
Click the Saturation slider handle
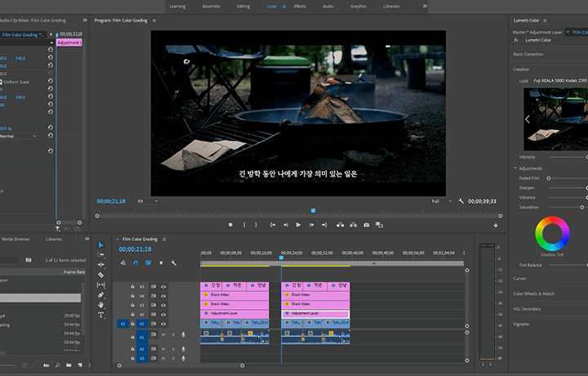tap(582, 207)
